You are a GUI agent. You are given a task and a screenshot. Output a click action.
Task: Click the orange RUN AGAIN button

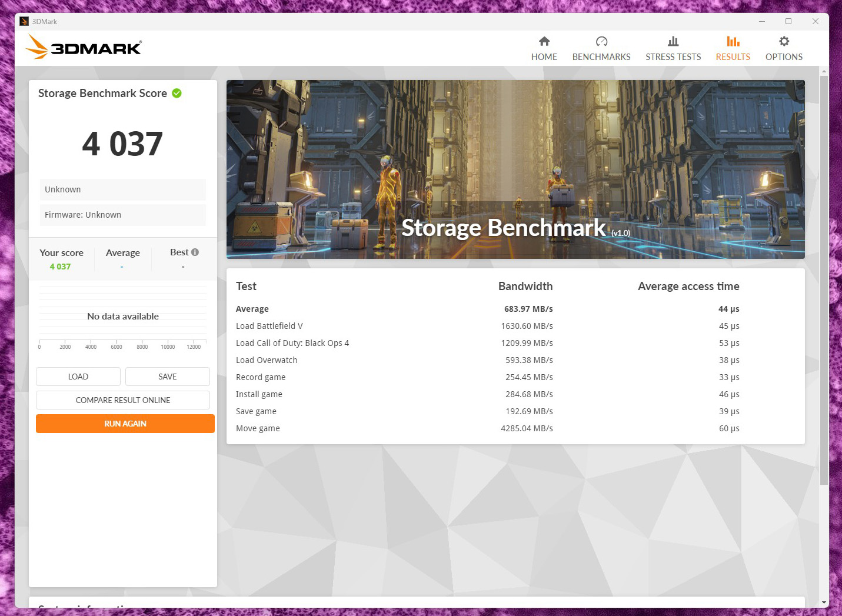tap(125, 424)
